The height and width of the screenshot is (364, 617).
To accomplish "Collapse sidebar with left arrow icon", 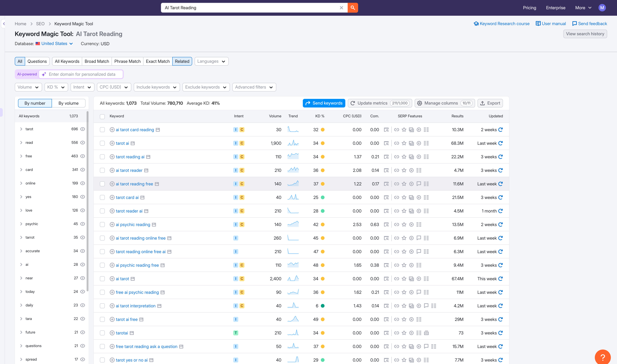I will pyautogui.click(x=4, y=24).
